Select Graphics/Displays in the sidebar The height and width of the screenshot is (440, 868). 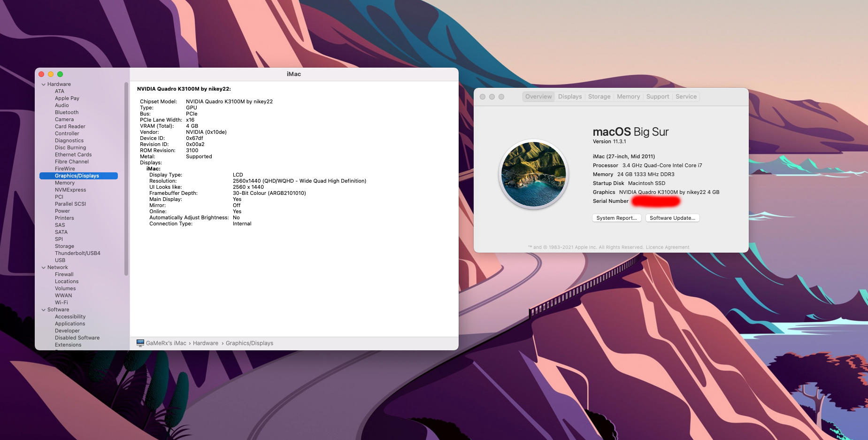point(78,176)
